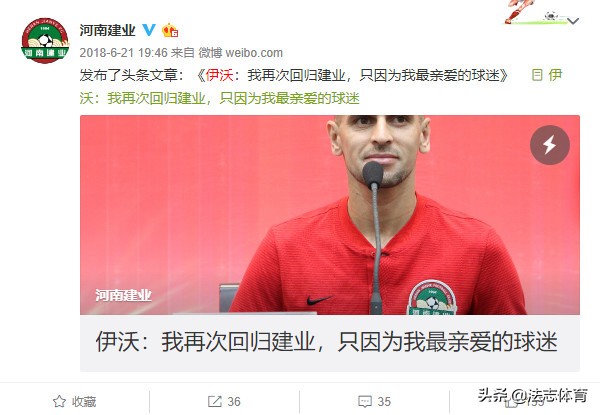Click the comment bubble icon beside 35

coord(365,401)
